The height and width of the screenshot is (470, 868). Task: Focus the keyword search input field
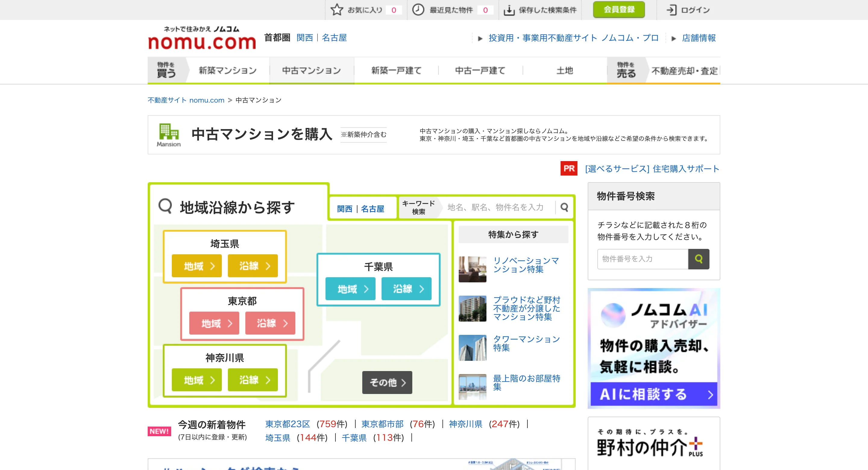click(499, 207)
